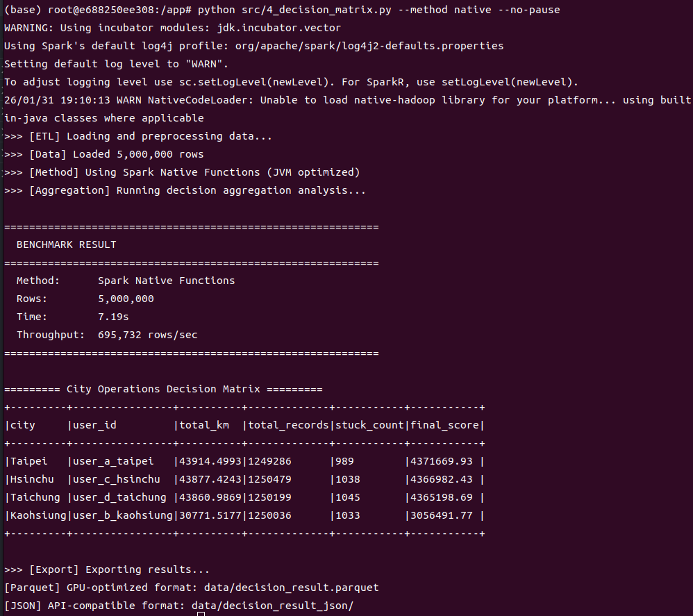Click the 'total_km' column header
Image resolution: width=693 pixels, height=616 pixels.
pos(204,425)
